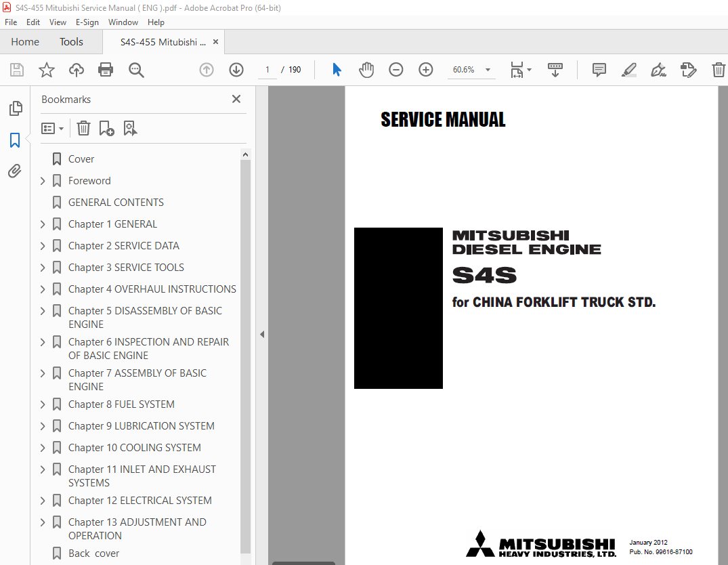Open the E-Sign menu
This screenshot has height=565, width=728.
tap(87, 22)
